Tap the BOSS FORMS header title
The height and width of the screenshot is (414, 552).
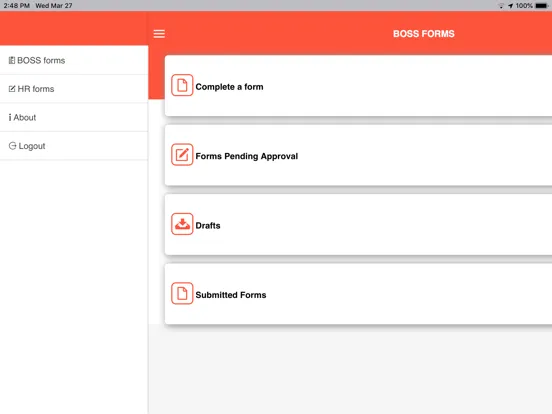[424, 34]
